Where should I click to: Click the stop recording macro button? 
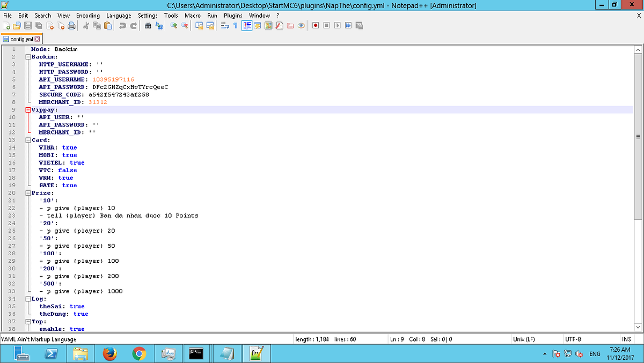326,25
